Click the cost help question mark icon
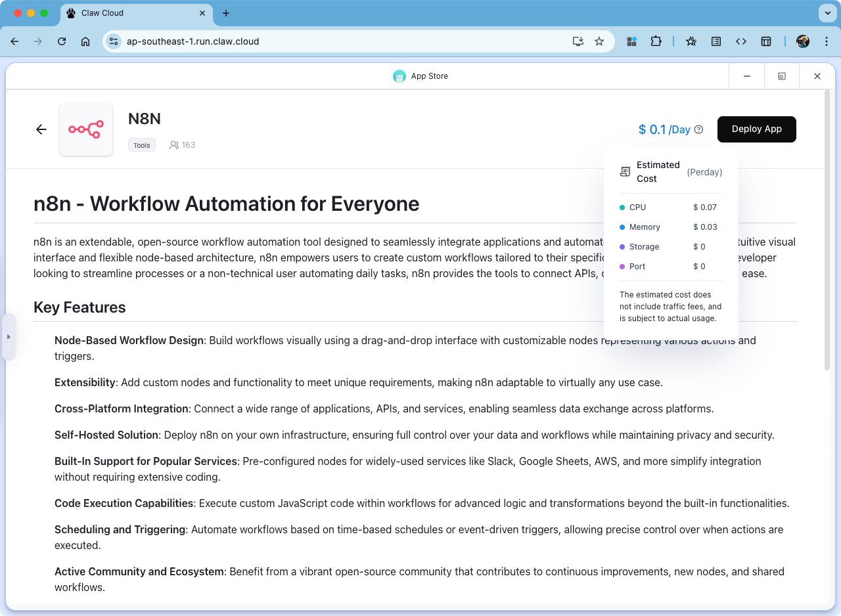This screenshot has height=616, width=841. click(698, 129)
